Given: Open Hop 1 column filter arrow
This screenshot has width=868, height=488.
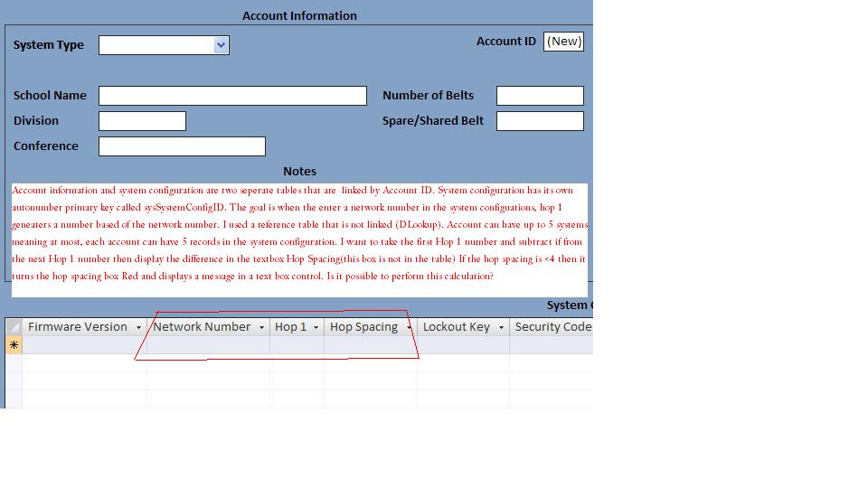Looking at the screenshot, I should point(316,327).
